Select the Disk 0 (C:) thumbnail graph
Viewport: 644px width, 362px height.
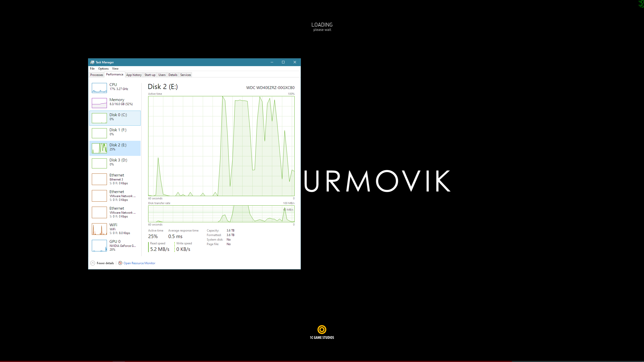[99, 118]
